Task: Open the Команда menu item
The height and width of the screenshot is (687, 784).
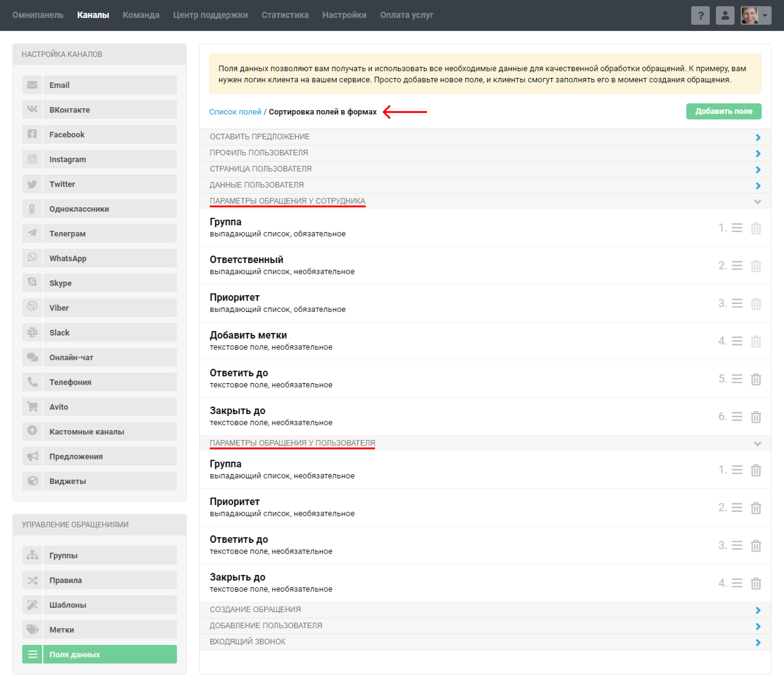Action: point(141,15)
